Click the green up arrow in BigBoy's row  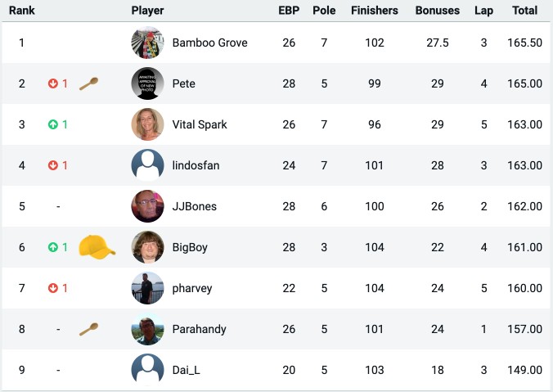coord(53,247)
